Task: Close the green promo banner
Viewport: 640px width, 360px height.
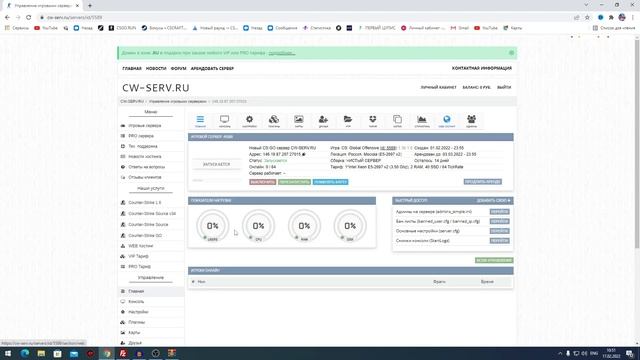Action: point(511,53)
